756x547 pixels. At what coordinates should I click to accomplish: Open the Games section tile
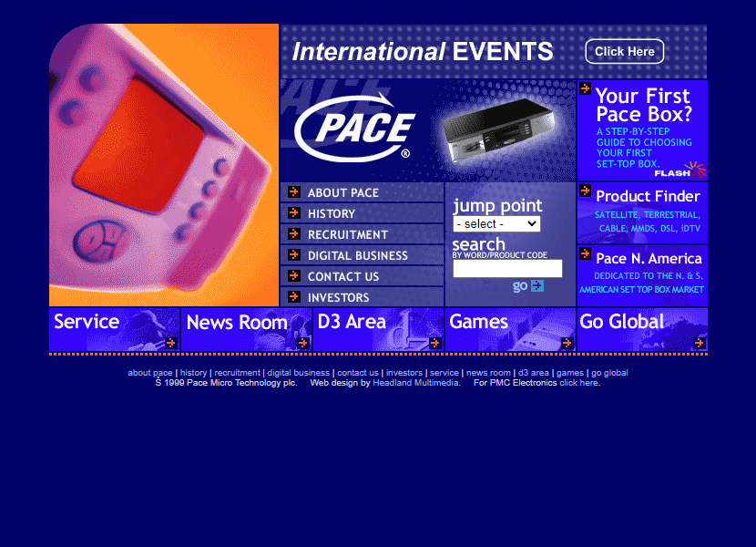511,329
